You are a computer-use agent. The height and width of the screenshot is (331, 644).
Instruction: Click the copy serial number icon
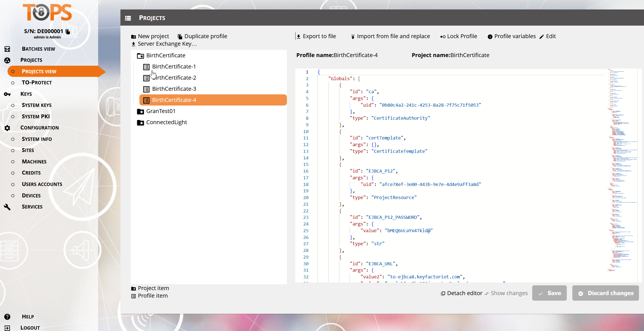[68, 31]
